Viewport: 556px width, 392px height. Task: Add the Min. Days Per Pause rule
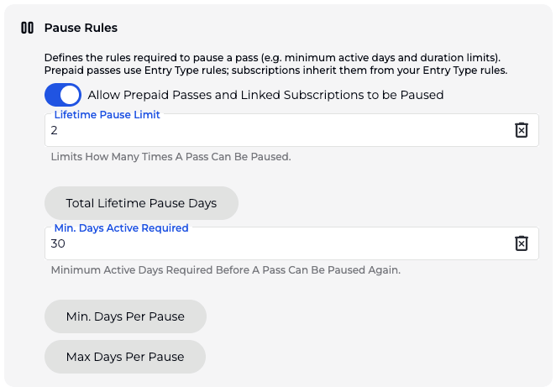(x=125, y=316)
